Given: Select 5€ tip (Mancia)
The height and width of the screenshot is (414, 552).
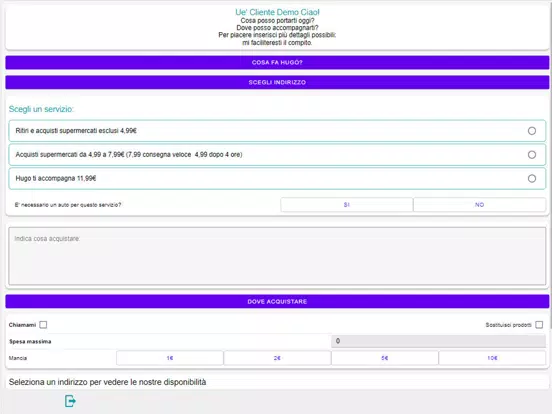Looking at the screenshot, I should click(x=384, y=358).
